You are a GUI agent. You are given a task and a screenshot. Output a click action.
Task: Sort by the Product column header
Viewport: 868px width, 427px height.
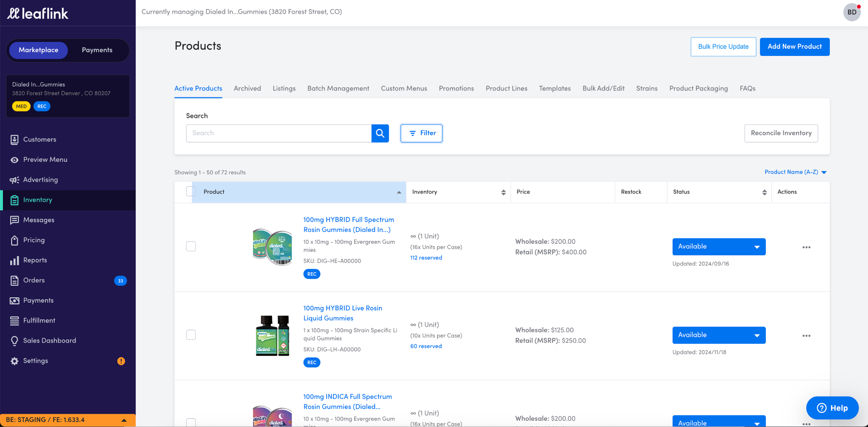(299, 192)
